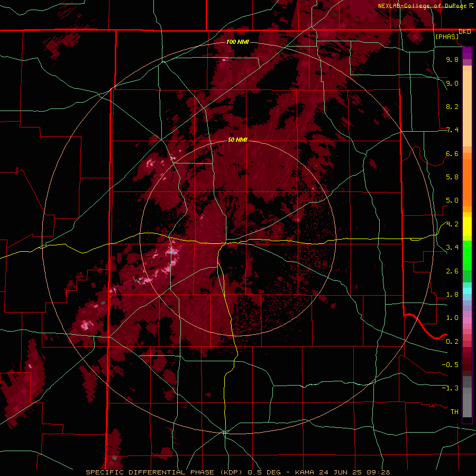Pick the cyan segment of the color bar
Image resolution: width=476 pixels, height=476 pixels.
(467, 291)
